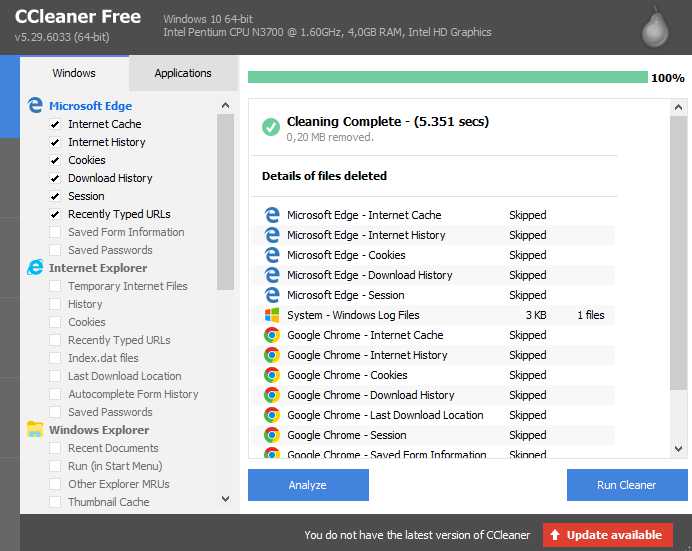
Task: Click Skipped status for Microsoft Edge - Cookies
Action: point(528,255)
